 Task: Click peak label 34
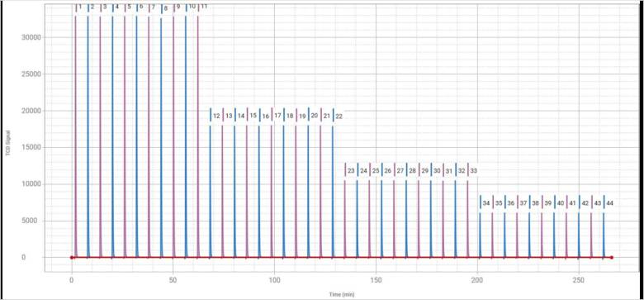pos(486,203)
